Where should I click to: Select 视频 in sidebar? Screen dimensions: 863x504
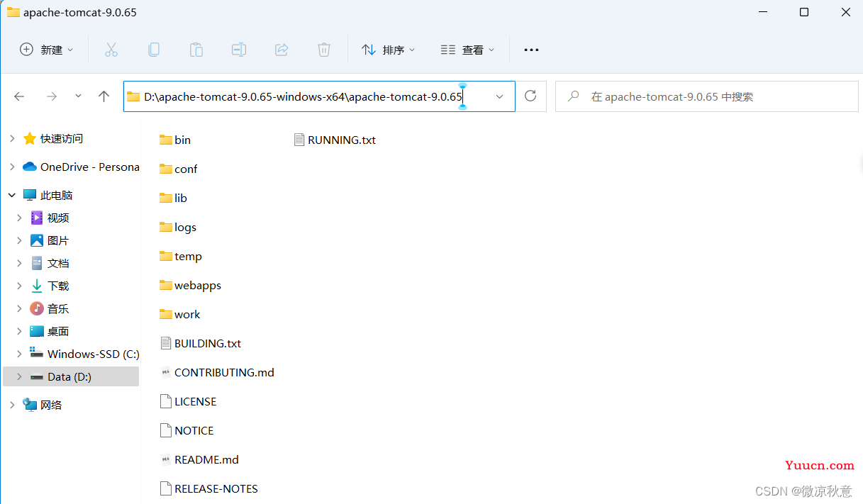point(58,218)
